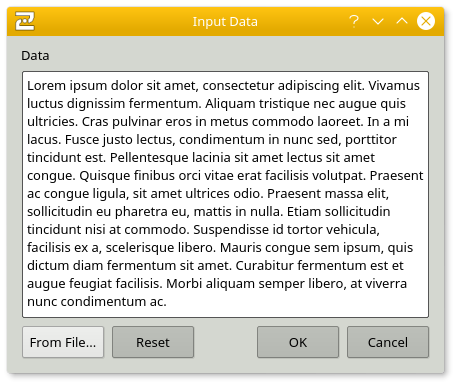The image size is (457, 386).
Task: Open the From File... chooser
Action: coord(63,342)
